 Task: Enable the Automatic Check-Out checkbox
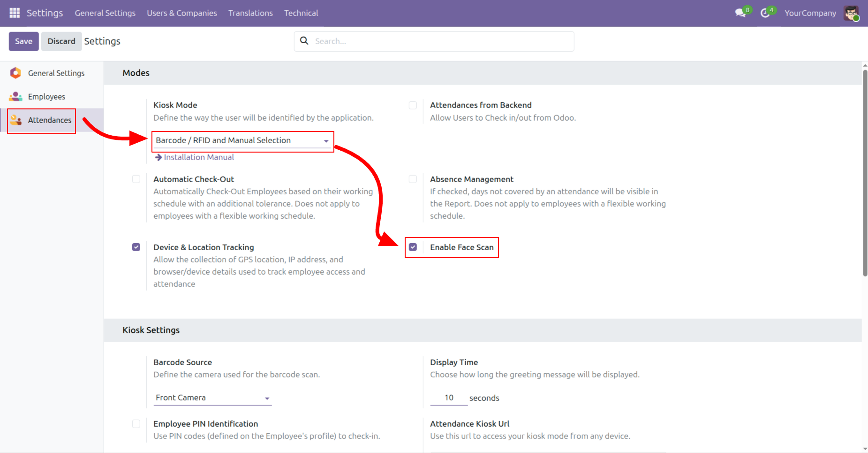click(x=136, y=179)
